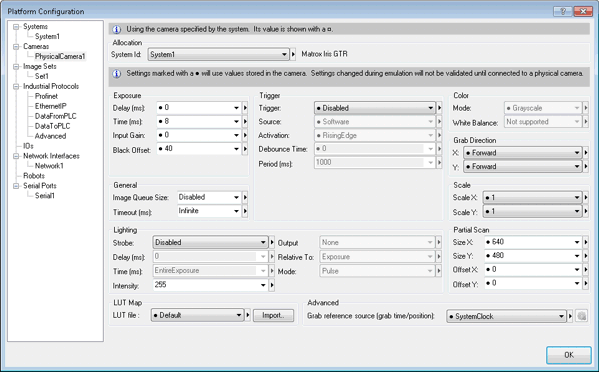Click arrow button beside Trigger field

pos(439,108)
